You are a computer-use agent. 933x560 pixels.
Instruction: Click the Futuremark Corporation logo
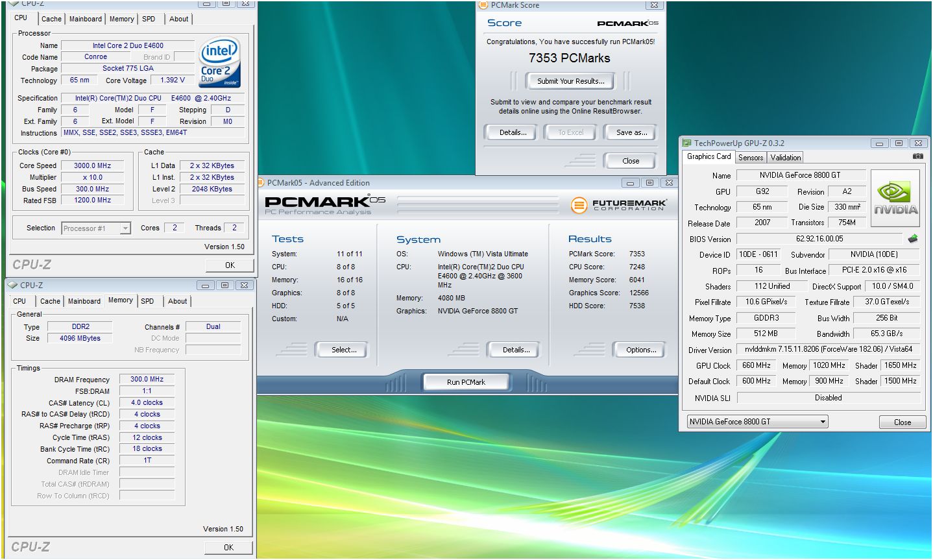click(618, 205)
